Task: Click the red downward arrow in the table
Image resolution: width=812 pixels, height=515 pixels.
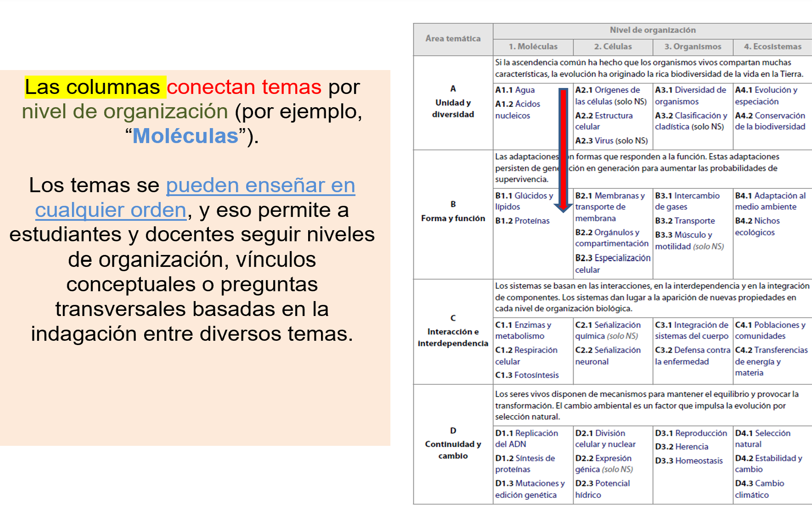Action: pyautogui.click(x=563, y=149)
